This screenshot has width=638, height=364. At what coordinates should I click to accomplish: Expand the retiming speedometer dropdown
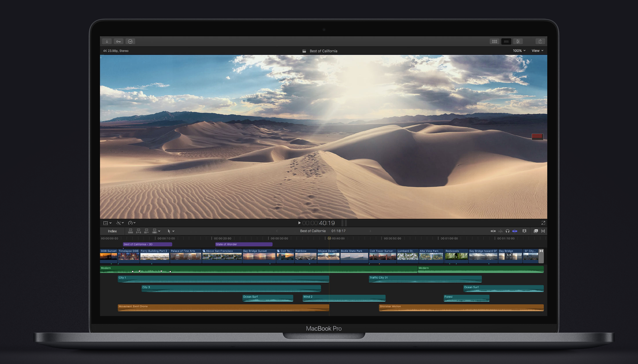(x=132, y=223)
